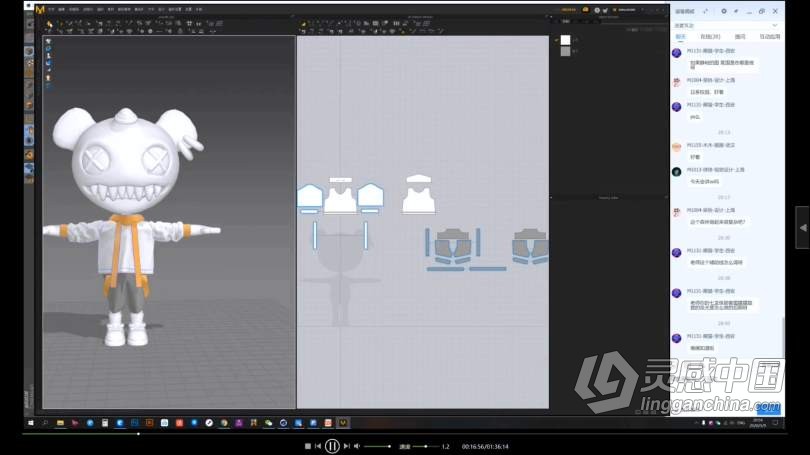Open the shopping cart icon in top bar
Screen dimensions: 810x455
[605, 10]
